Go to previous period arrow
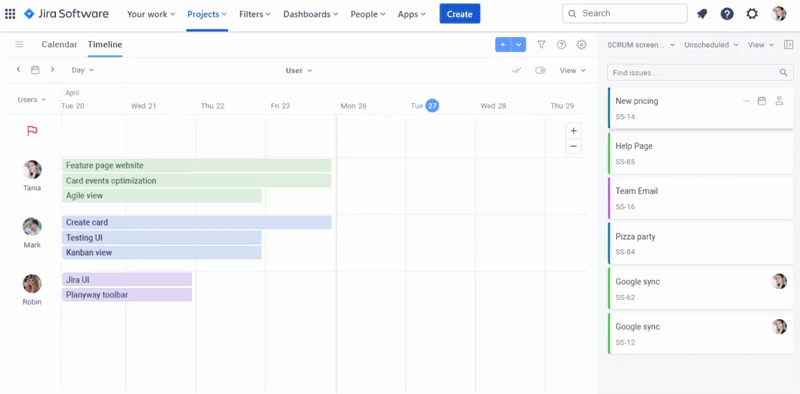800x394 pixels. tap(18, 69)
